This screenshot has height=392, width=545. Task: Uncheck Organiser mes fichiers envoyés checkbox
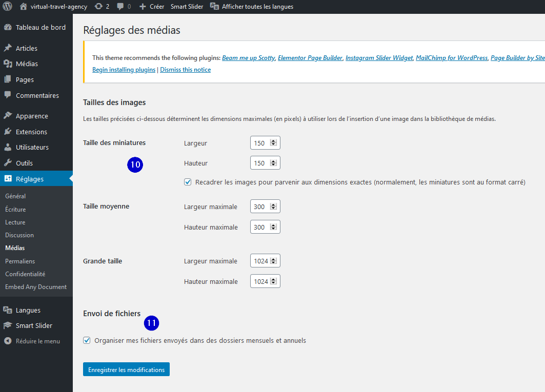[87, 340]
